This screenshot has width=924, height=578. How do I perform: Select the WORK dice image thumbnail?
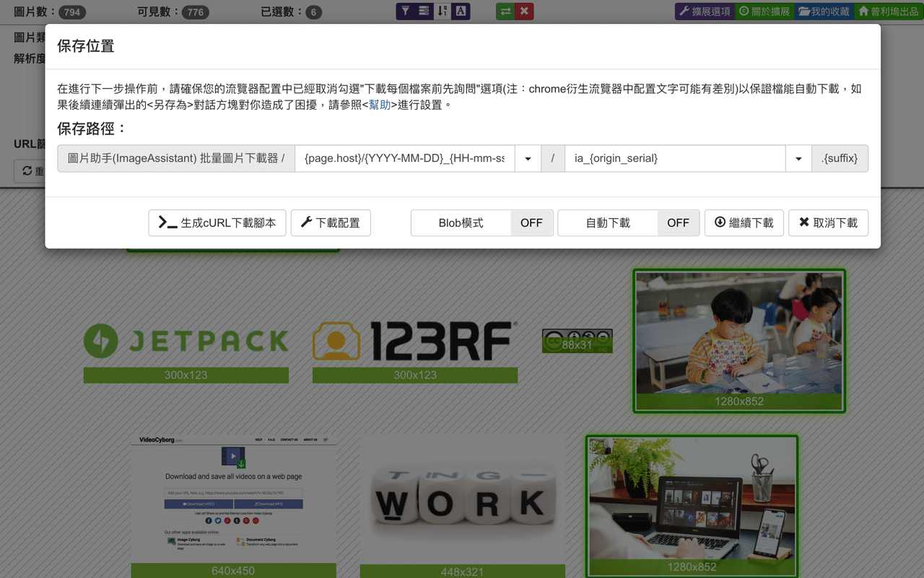click(462, 497)
